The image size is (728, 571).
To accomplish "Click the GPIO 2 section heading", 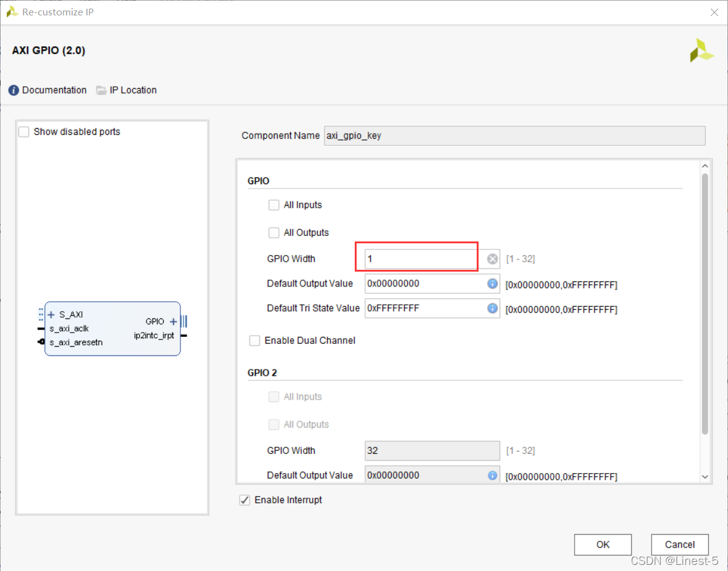I will pos(262,373).
